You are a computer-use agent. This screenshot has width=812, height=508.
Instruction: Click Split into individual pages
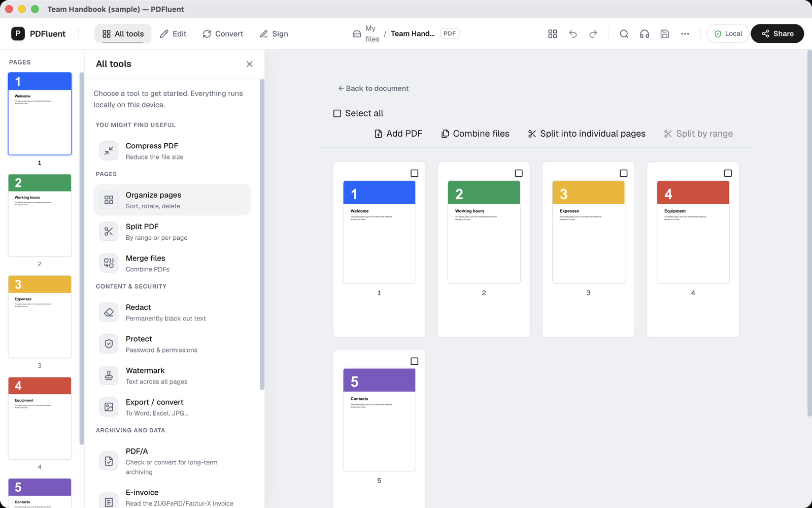(x=587, y=134)
